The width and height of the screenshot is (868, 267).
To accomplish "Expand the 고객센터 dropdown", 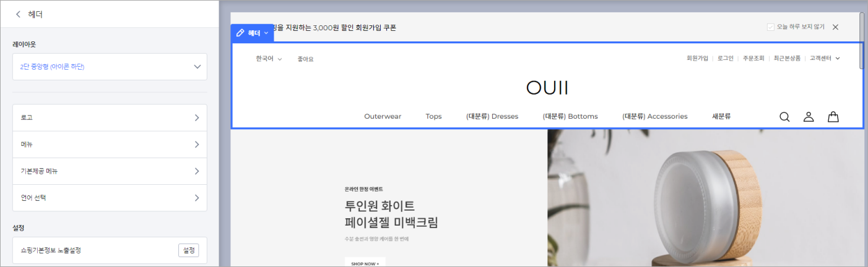I will pos(825,58).
